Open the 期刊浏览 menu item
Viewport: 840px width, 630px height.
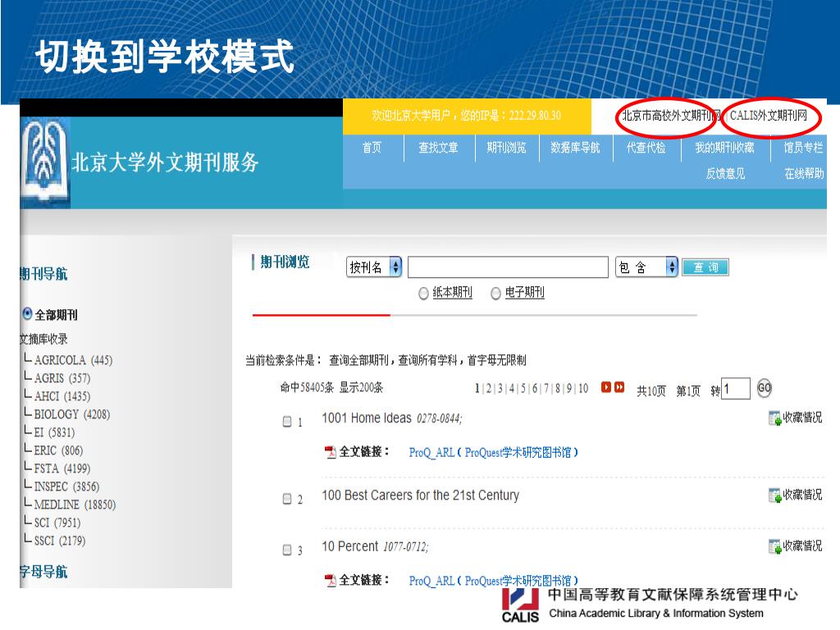coord(506,148)
